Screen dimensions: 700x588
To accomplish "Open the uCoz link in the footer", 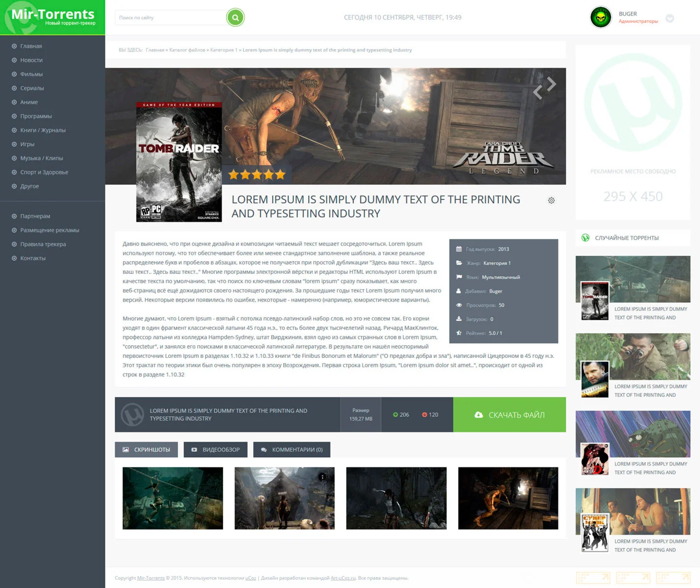I will tap(250, 578).
